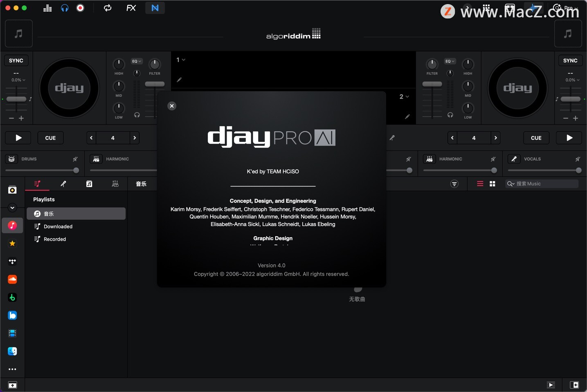The width and height of the screenshot is (587, 392).
Task: Open left deck 0.0% tempo dropdown
Action: click(x=18, y=80)
